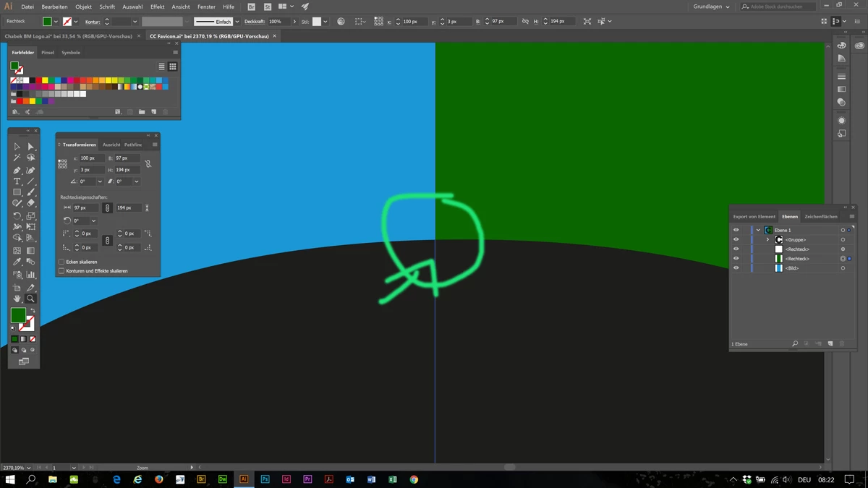Open Swatch Libraries menu icon

tap(16, 112)
